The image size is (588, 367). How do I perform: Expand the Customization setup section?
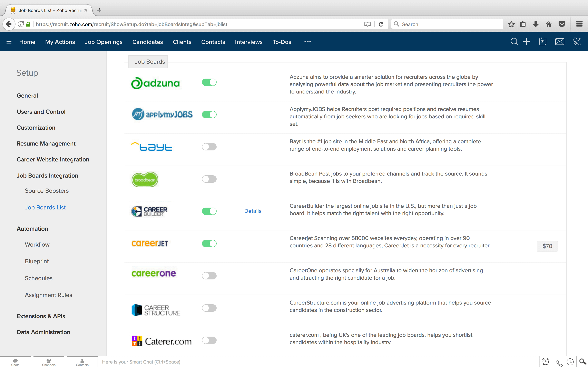click(x=36, y=128)
